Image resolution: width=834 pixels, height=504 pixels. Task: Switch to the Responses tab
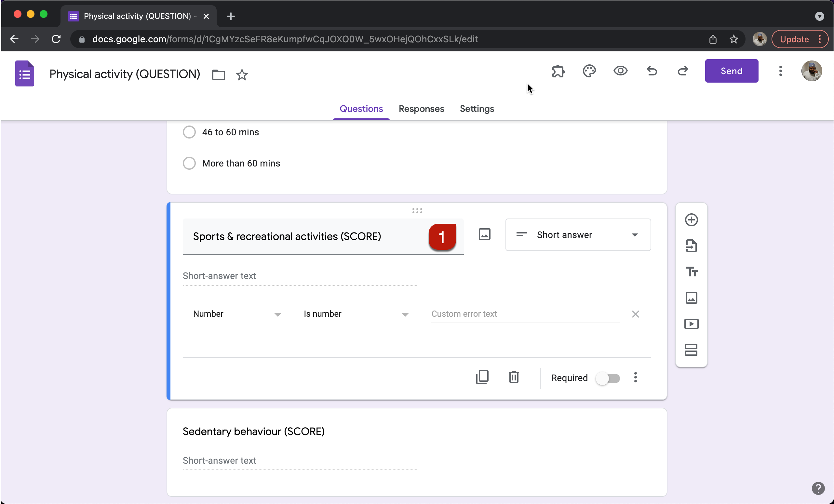coord(421,109)
